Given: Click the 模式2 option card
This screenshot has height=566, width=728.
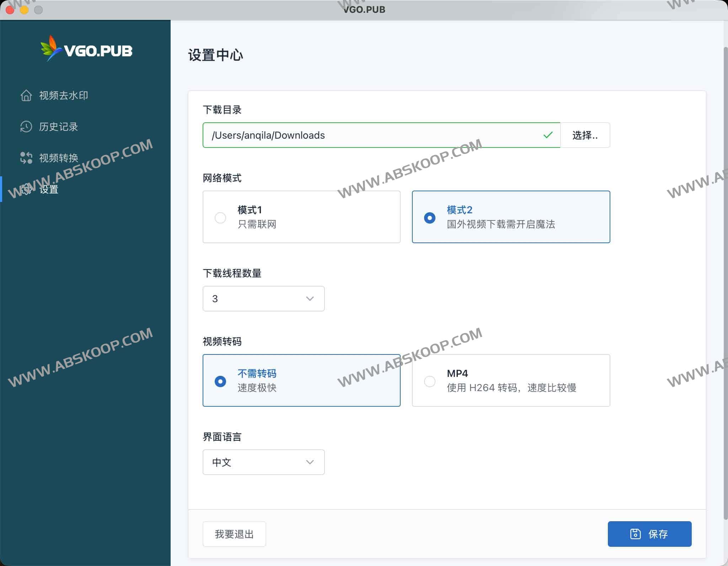Looking at the screenshot, I should 511,217.
